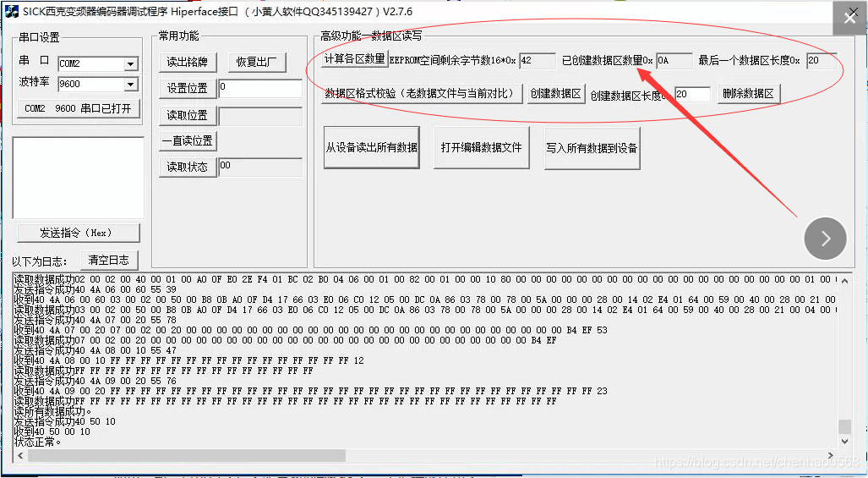
Task: Click 写入所有数据到设备 button
Action: coord(592,148)
